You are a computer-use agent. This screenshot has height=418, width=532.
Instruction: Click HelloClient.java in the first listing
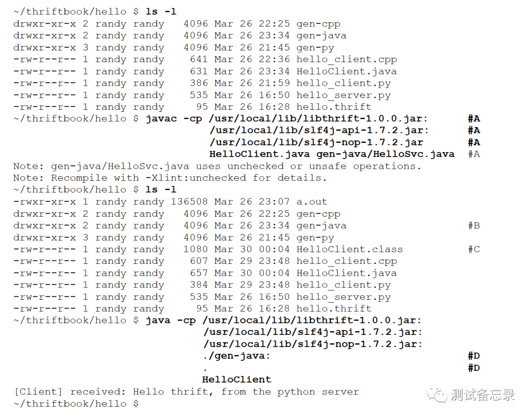[346, 71]
